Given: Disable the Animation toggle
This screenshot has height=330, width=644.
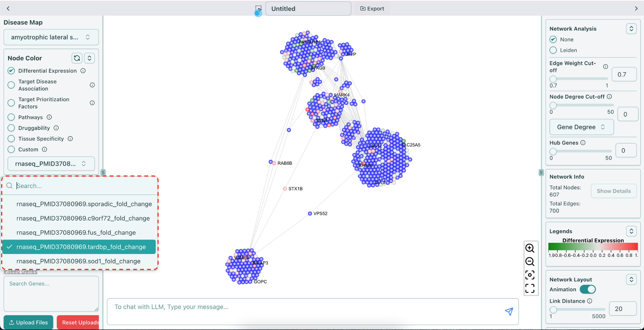Looking at the screenshot, I should [x=588, y=289].
